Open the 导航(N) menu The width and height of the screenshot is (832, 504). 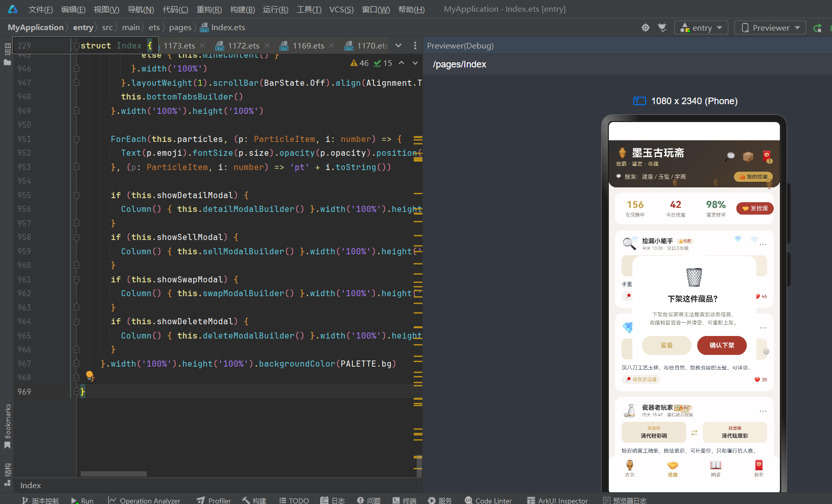coord(140,9)
